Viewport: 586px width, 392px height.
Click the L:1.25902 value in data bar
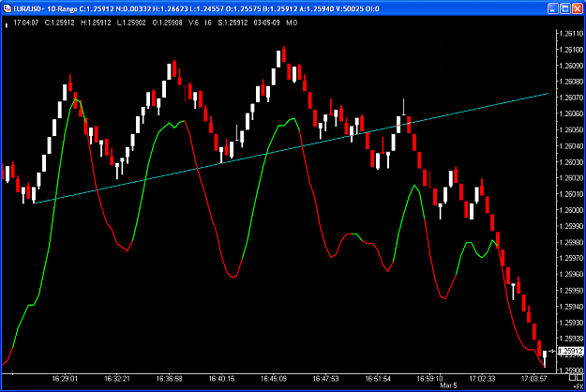click(131, 23)
